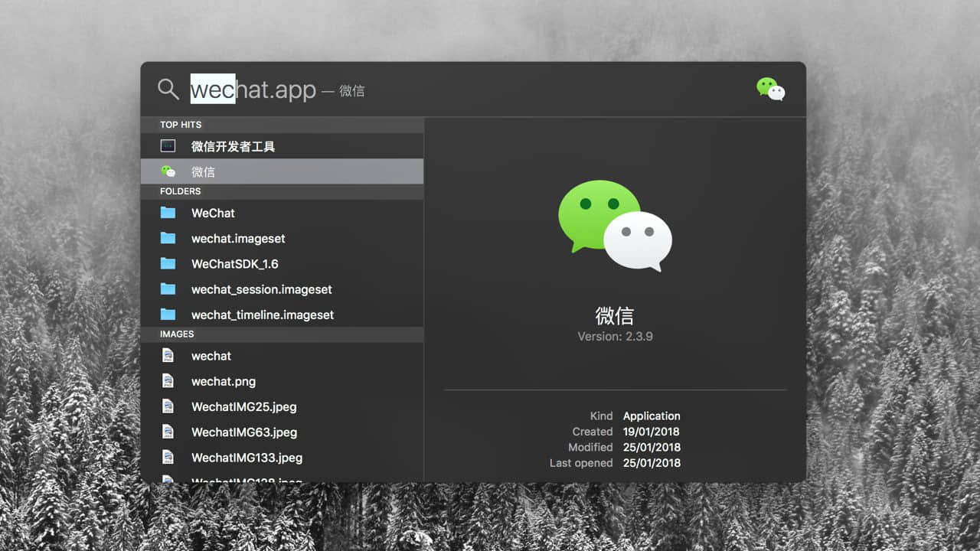Click the large WeChat logo in the preview
Screen dimensions: 980x551
615,226
